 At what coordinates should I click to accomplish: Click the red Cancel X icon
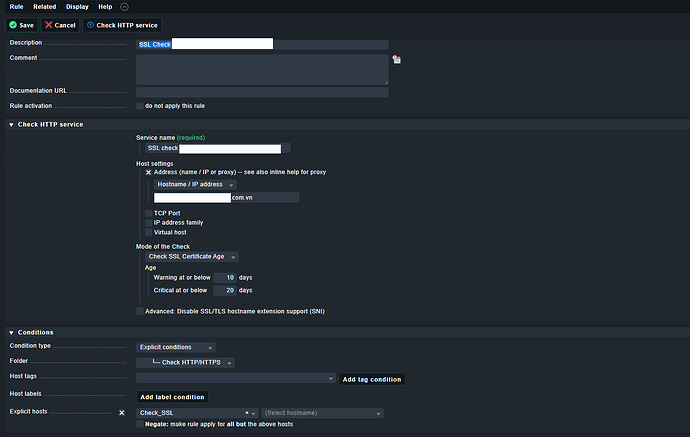pos(49,25)
